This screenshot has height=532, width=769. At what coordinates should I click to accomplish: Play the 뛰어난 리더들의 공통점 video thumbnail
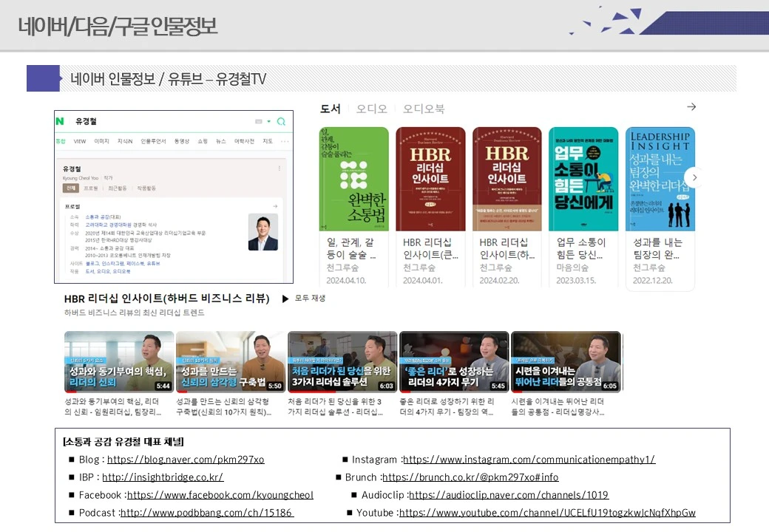(566, 361)
